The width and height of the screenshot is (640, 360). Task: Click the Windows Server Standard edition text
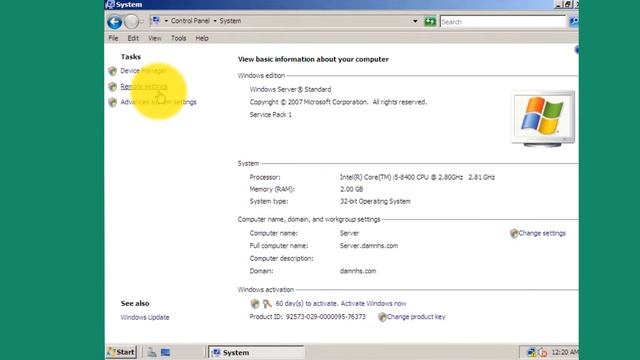coord(290,89)
